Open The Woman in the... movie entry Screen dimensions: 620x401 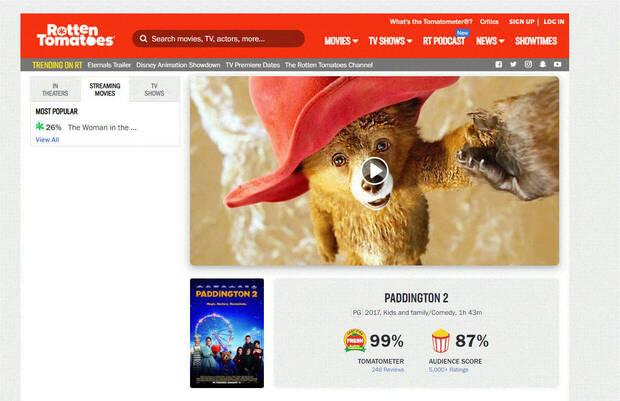(x=102, y=127)
